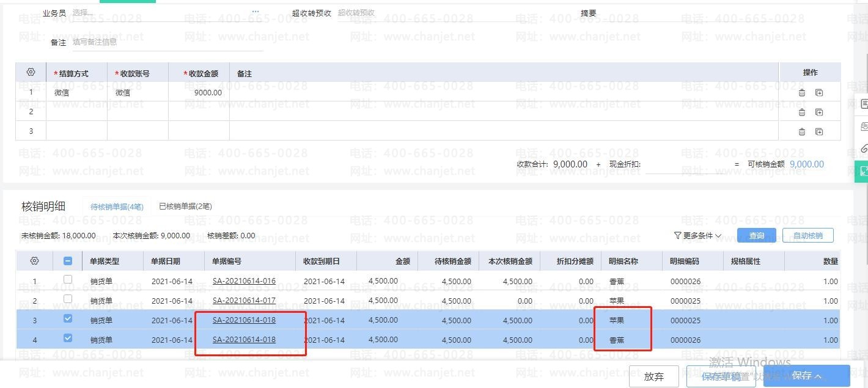
Task: Select the 待核销单据(4笔) tab
Action: click(117, 207)
